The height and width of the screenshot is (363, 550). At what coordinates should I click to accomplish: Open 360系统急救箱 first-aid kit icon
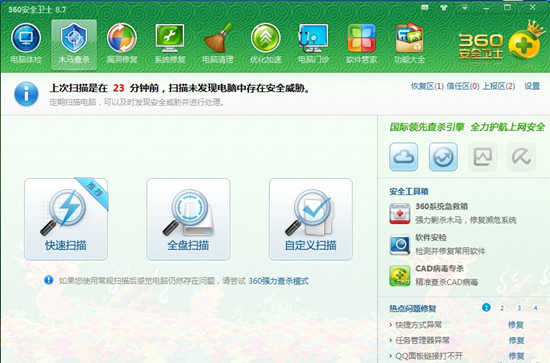(400, 214)
